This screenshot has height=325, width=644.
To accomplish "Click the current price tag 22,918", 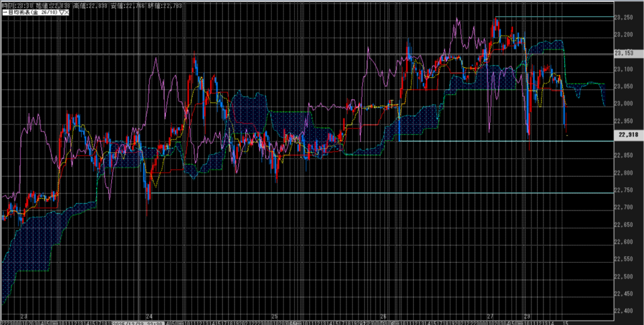I will [x=627, y=135].
